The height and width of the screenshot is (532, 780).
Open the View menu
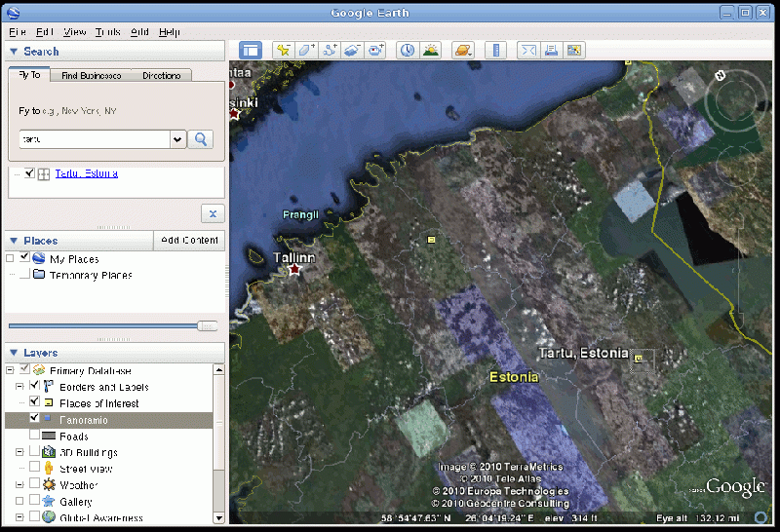(x=75, y=32)
